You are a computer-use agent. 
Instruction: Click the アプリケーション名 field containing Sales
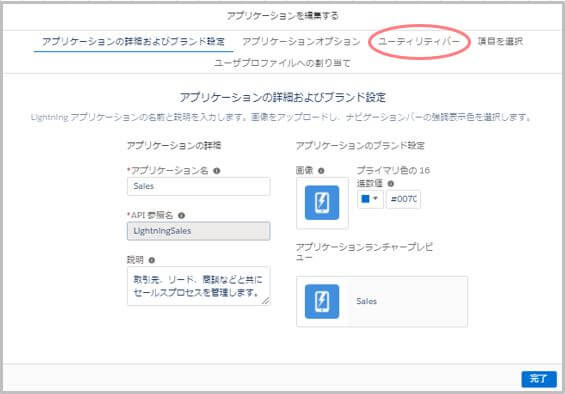coord(199,186)
